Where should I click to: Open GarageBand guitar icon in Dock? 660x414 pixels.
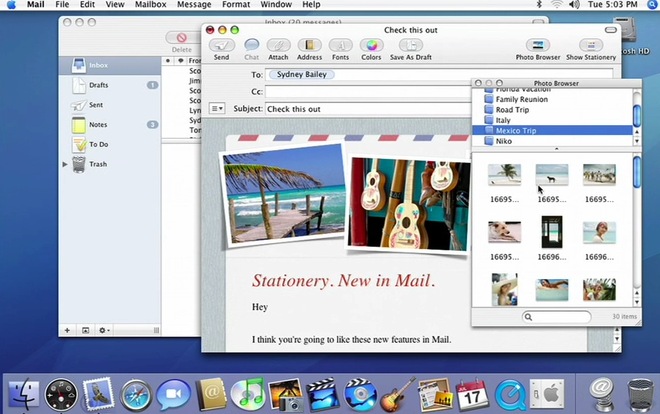[398, 395]
